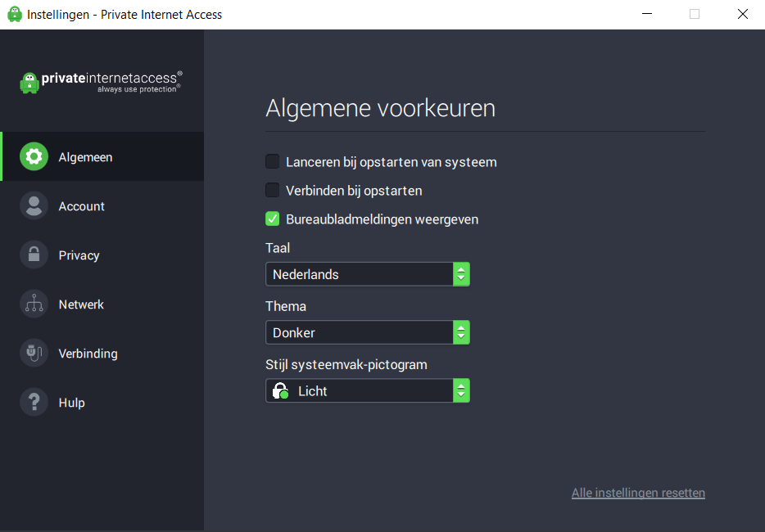Click the Private Internet Access sidebar logo

point(101,82)
